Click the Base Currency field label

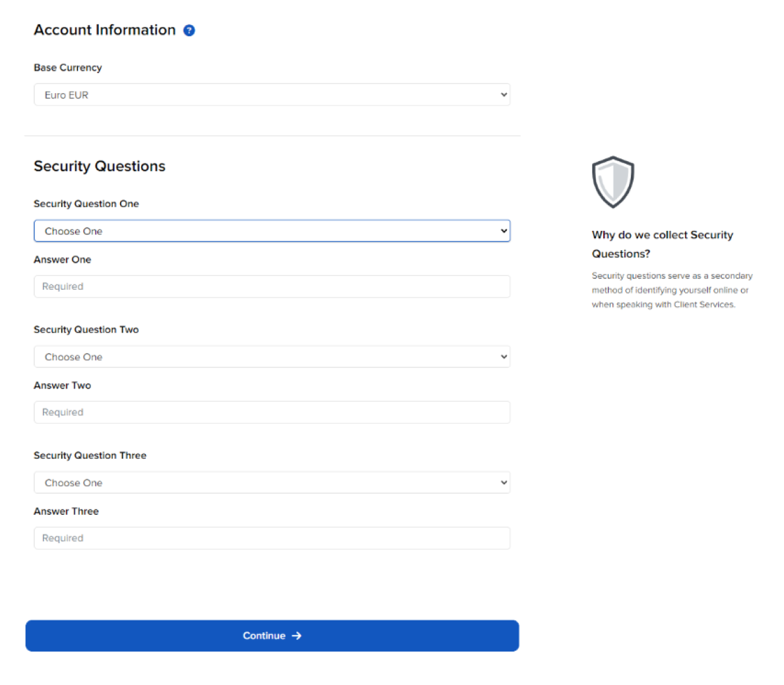click(67, 67)
